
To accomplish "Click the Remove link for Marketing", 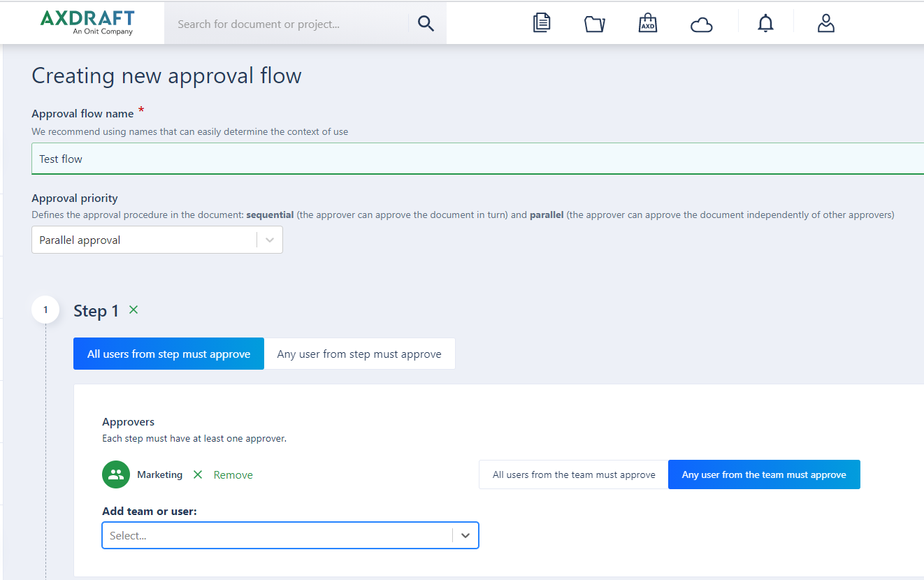I will (x=233, y=475).
